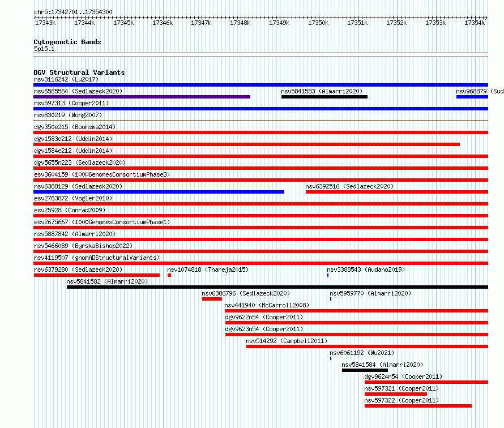This screenshot has height=428, width=504.
Task: Click the DGV Structural Variants track title
Action: 79,72
